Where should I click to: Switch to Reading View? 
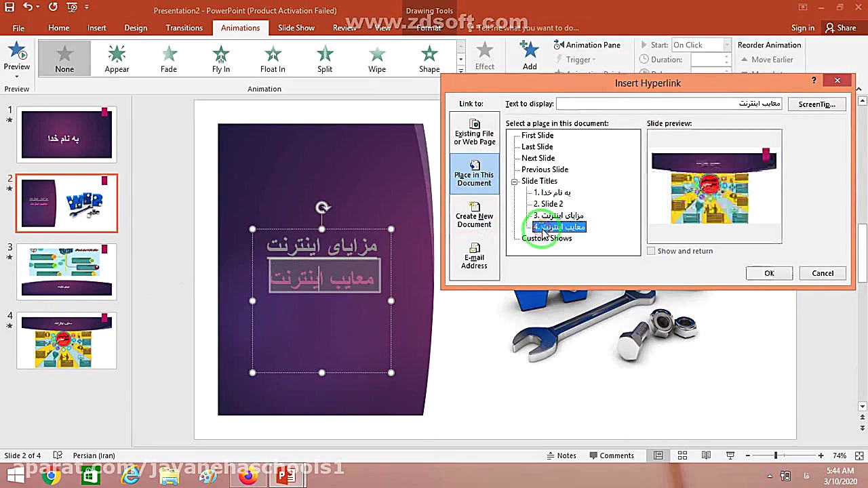[706, 455]
